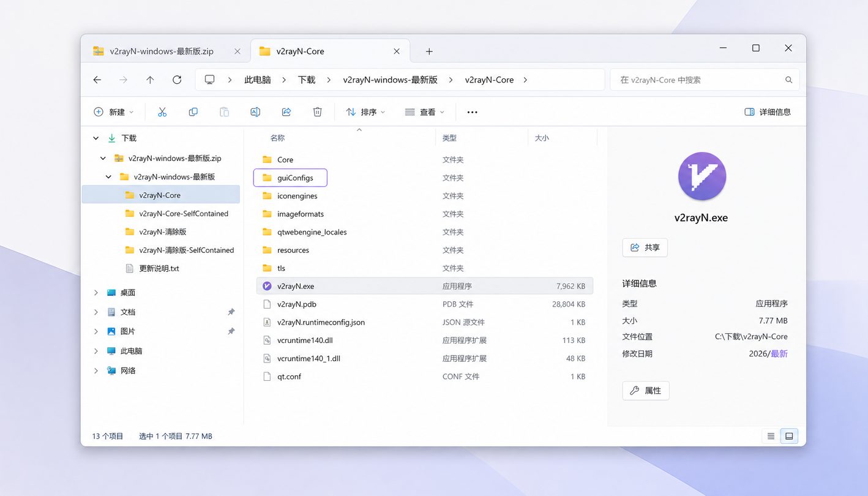
Task: Click v2rayN-windows-最新版 in address breadcrumb
Action: click(x=390, y=80)
